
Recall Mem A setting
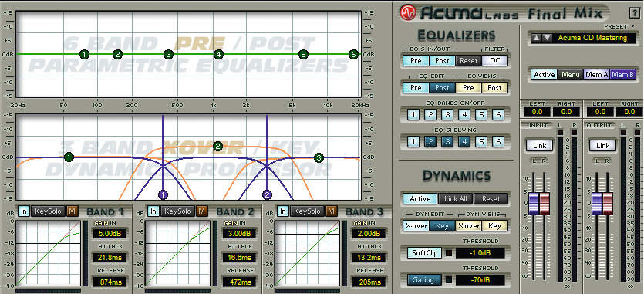[597, 75]
